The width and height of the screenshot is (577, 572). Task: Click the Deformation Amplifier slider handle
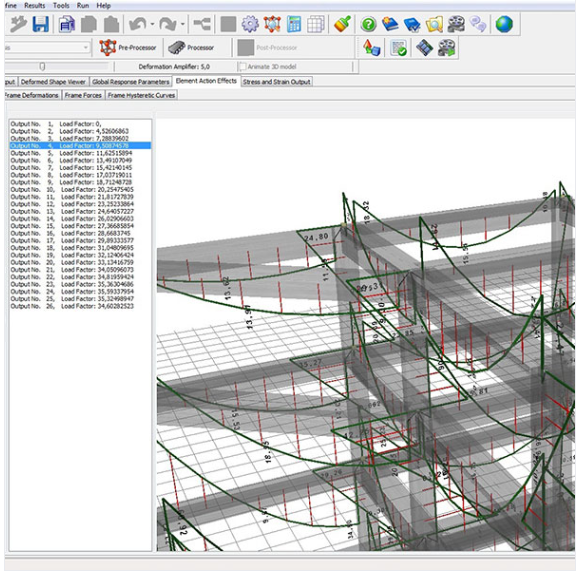(42, 67)
